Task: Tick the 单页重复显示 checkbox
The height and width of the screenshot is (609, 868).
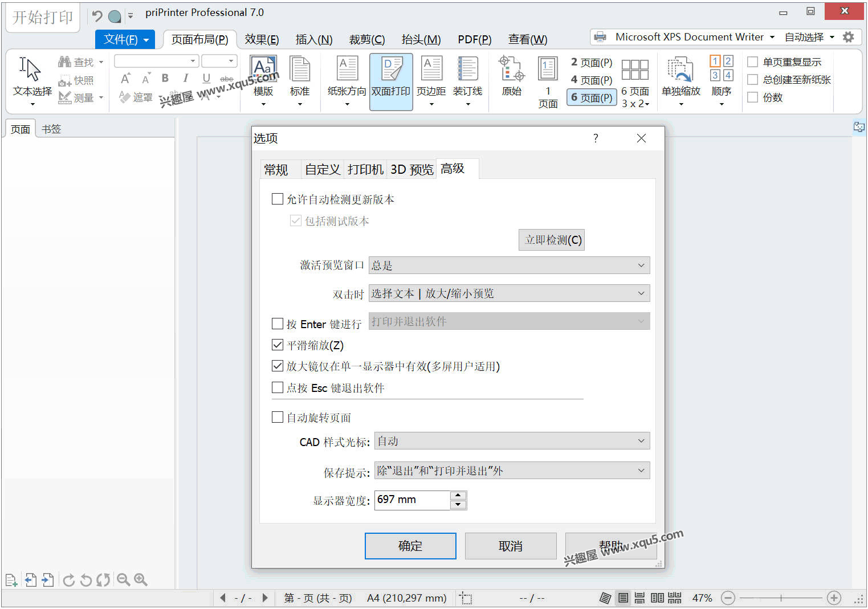Action: pos(752,62)
